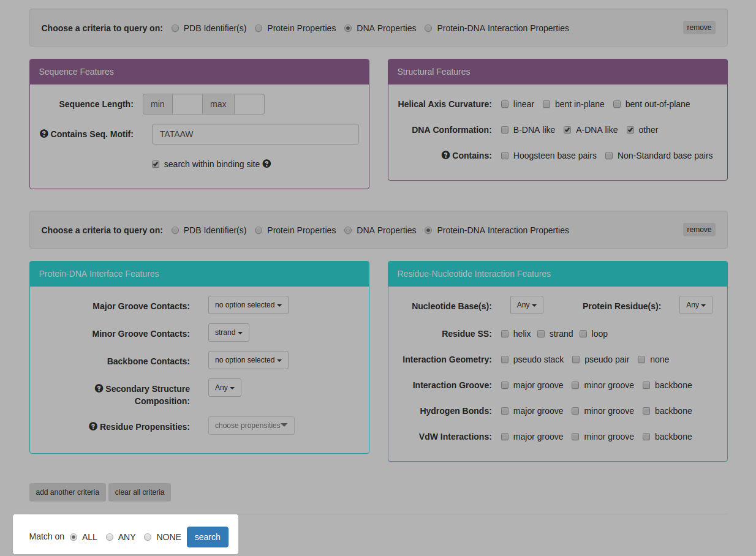Open the Major Groove Contacts dropdown
Viewport: 756px width, 556px height.
(248, 305)
